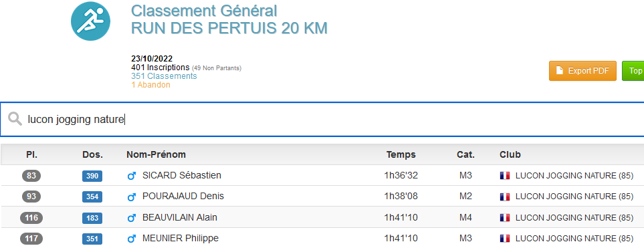Open the 1 Abandon link
The image size is (644, 250).
pos(150,85)
